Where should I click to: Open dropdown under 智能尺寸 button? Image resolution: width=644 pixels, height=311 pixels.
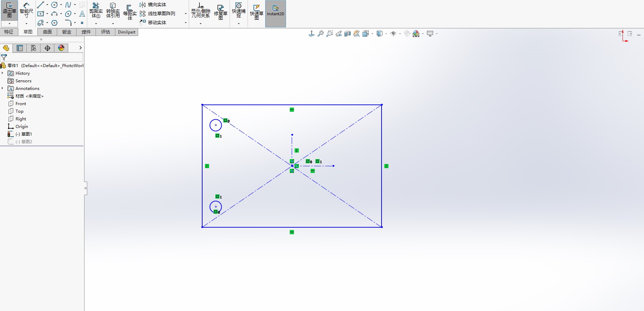(x=26, y=24)
